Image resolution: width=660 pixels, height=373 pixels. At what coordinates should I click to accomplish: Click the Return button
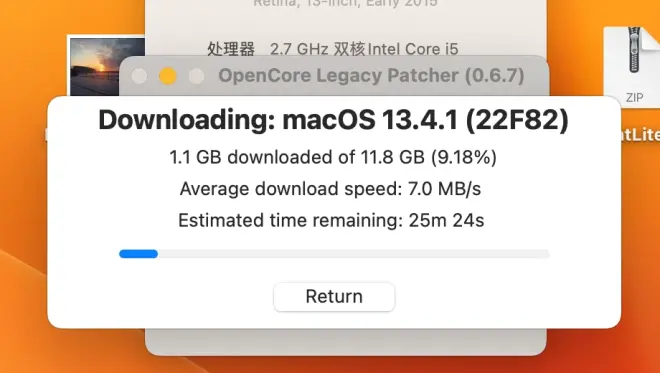click(334, 297)
